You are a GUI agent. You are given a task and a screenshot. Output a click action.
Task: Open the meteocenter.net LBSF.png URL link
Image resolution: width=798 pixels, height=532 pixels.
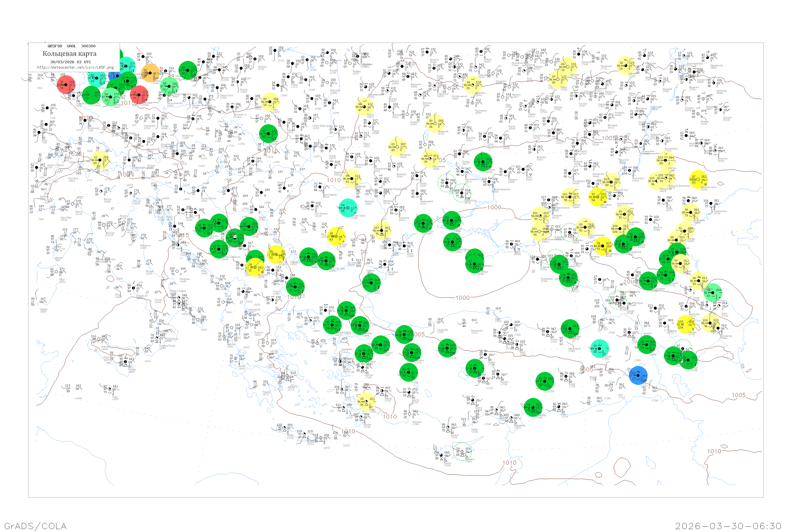[75, 67]
